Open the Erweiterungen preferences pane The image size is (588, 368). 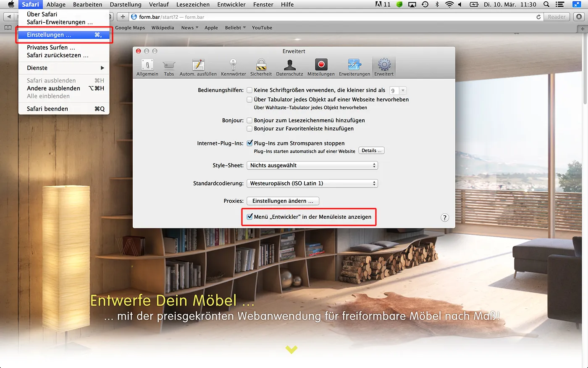pos(354,68)
